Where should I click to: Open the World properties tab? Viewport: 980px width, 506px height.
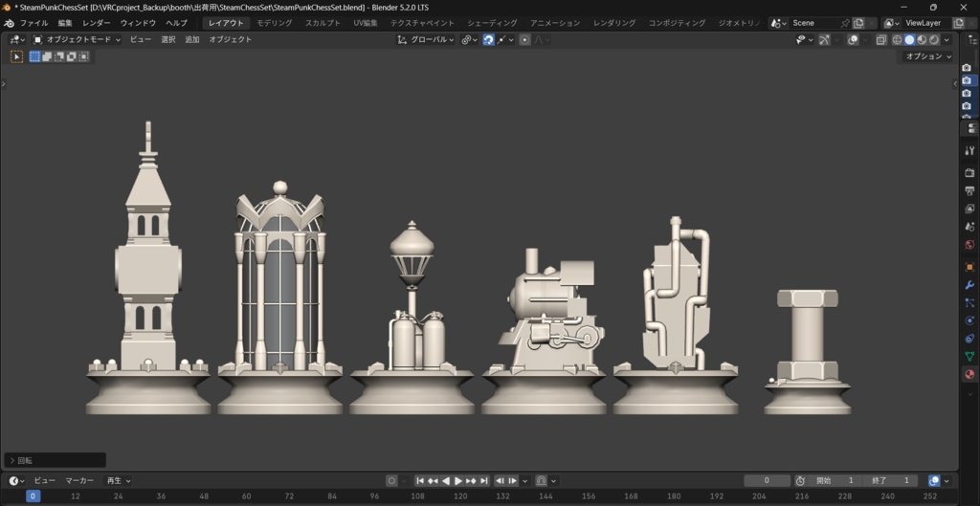point(969,244)
